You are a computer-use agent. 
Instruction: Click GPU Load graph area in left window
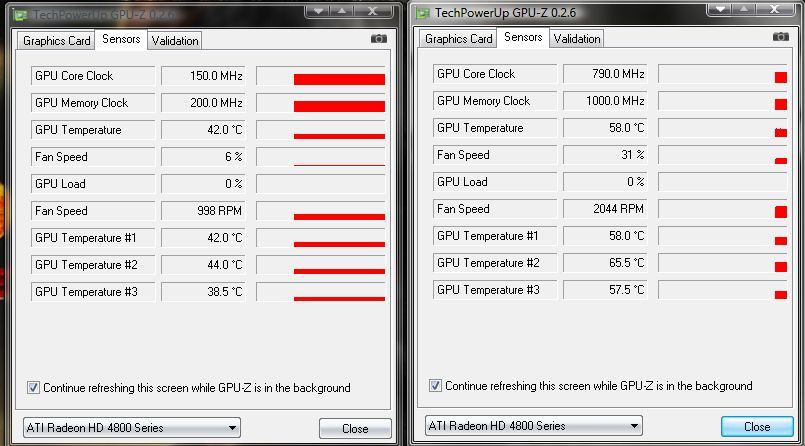pos(321,184)
